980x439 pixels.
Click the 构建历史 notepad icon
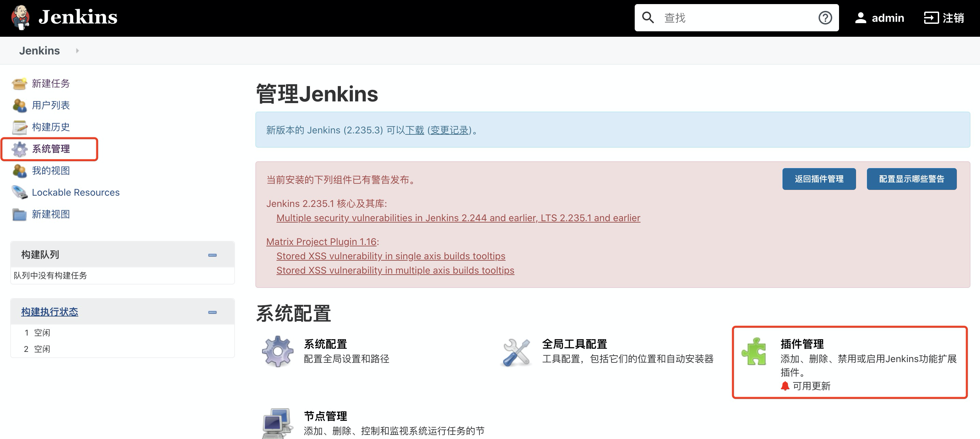point(19,127)
